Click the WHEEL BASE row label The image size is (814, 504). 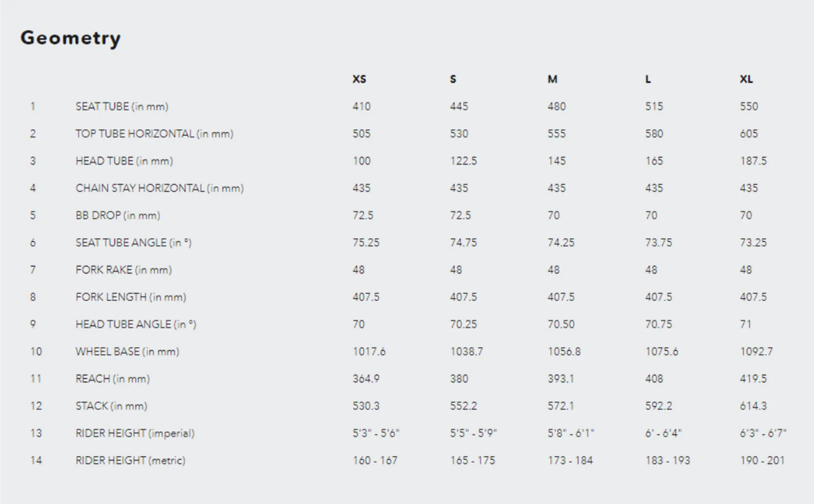(127, 351)
